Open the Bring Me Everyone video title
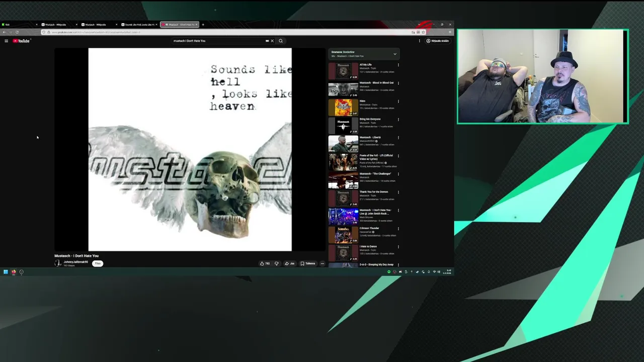The height and width of the screenshot is (362, 644). pyautogui.click(x=370, y=119)
